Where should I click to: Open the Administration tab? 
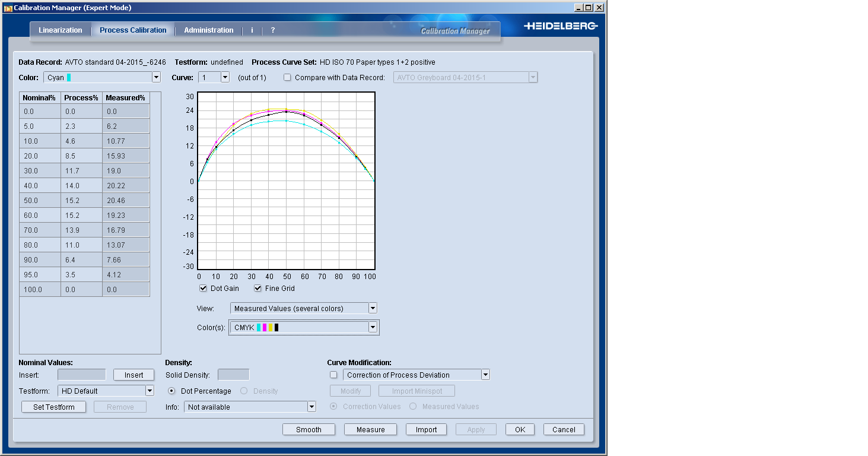[209, 30]
